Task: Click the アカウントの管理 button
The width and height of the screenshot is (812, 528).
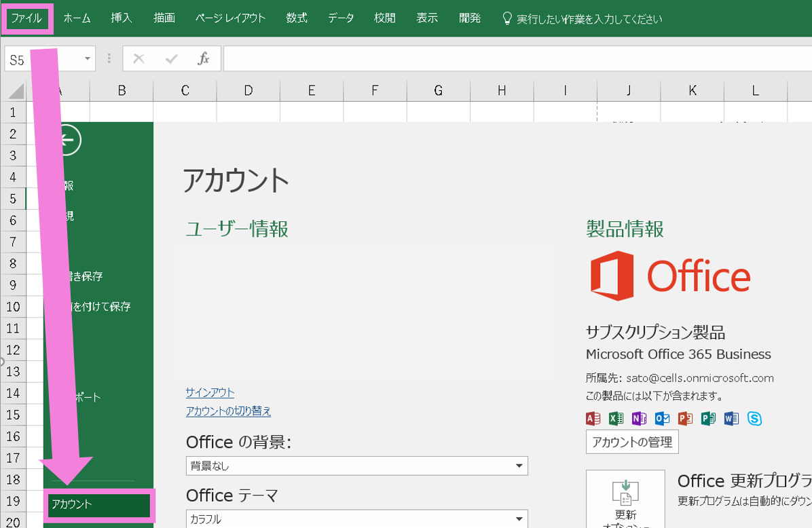Action: click(x=632, y=442)
